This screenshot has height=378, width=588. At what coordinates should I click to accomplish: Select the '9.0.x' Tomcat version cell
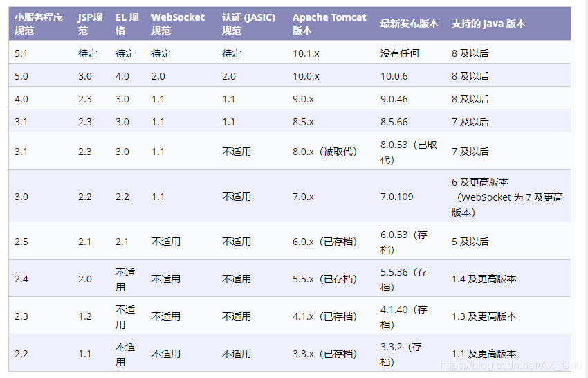tap(303, 99)
